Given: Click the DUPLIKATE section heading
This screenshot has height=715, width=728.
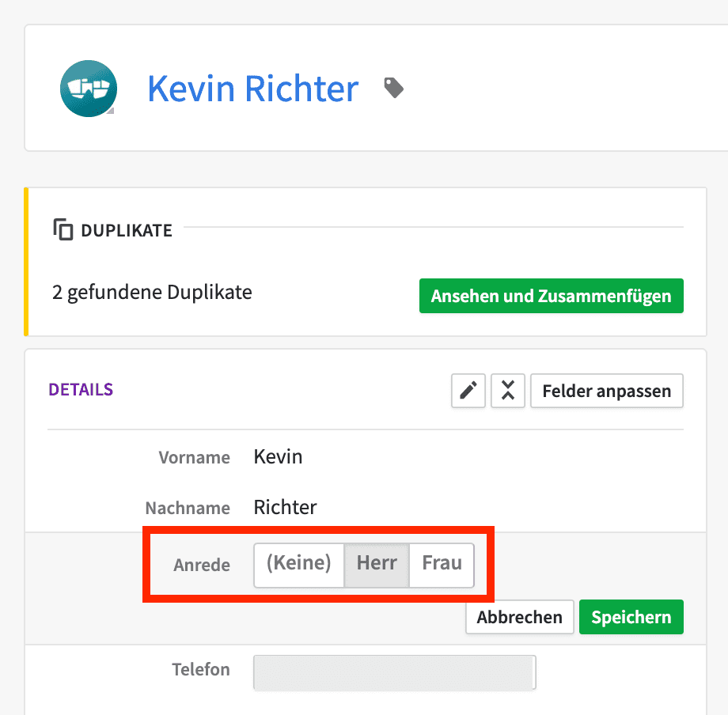Looking at the screenshot, I should pos(127,231).
